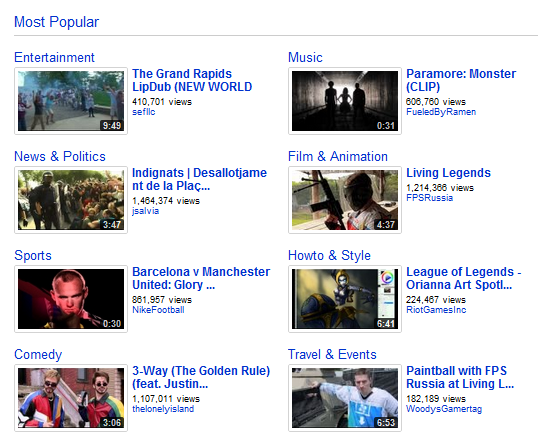Click the Most Popular heading link
This screenshot has height=446, width=538.
(x=57, y=22)
